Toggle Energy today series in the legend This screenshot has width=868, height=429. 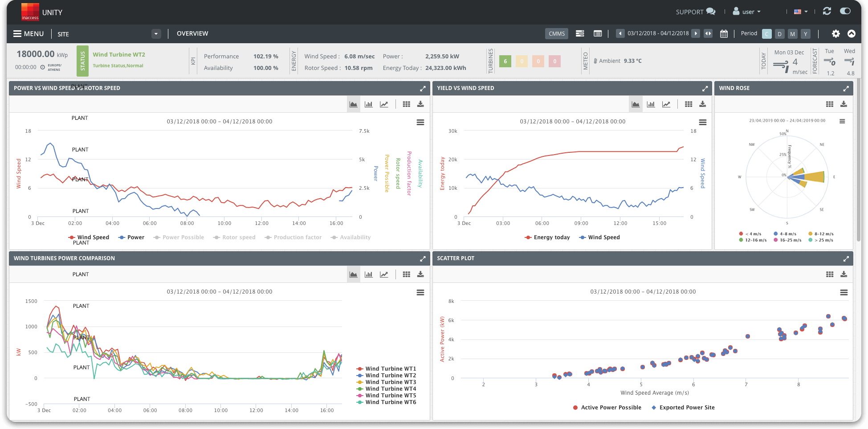click(547, 237)
